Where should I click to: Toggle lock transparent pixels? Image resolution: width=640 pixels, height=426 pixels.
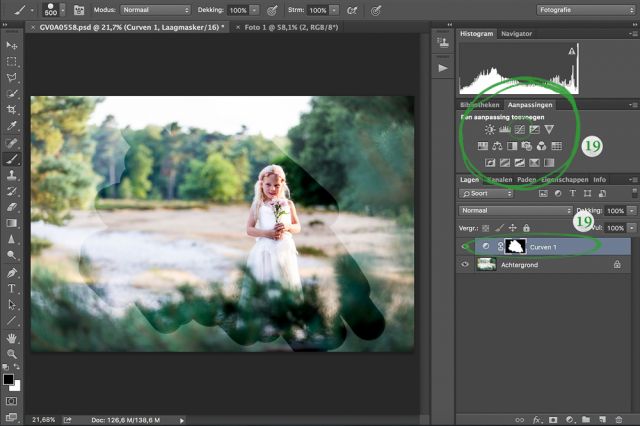click(485, 228)
